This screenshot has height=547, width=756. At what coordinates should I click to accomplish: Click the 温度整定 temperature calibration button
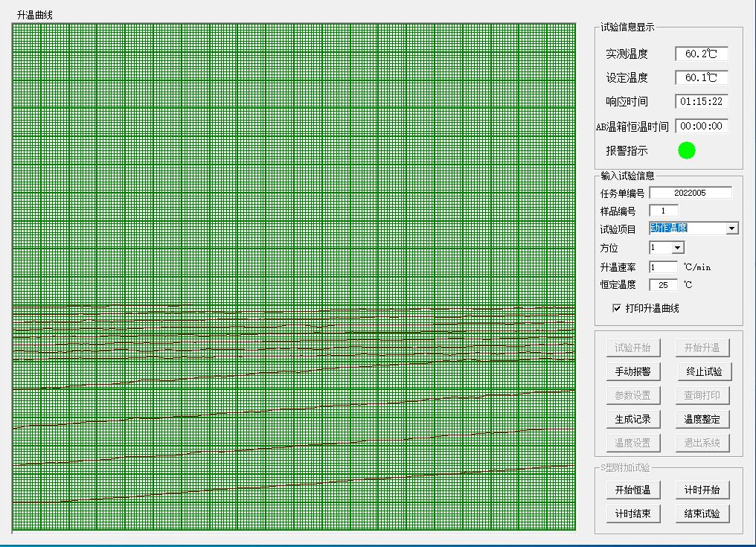click(x=701, y=419)
